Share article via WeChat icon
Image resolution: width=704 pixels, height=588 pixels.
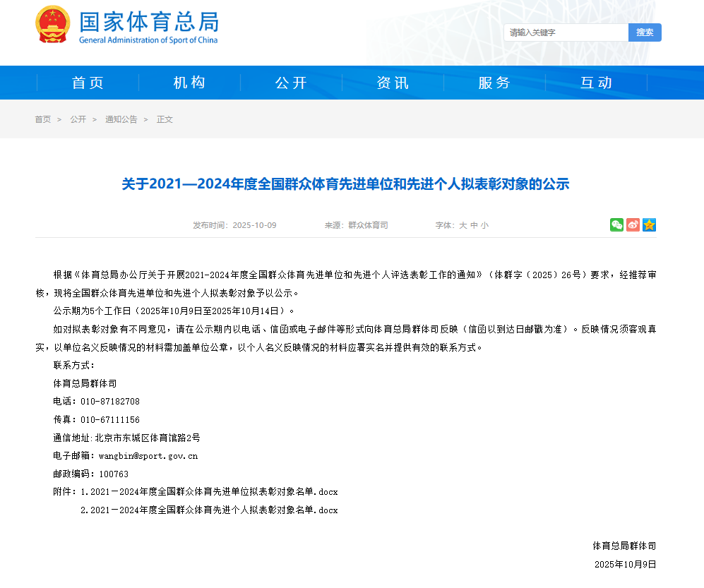[x=616, y=224]
